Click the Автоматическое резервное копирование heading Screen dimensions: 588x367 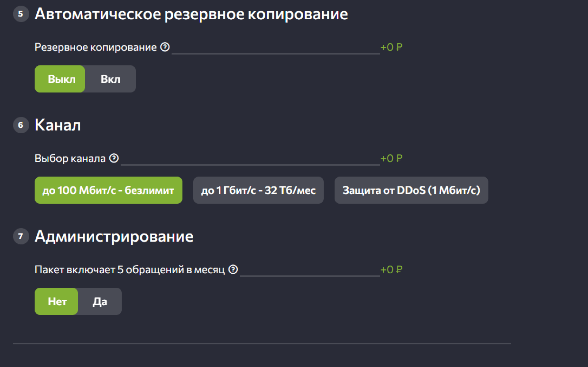click(191, 14)
